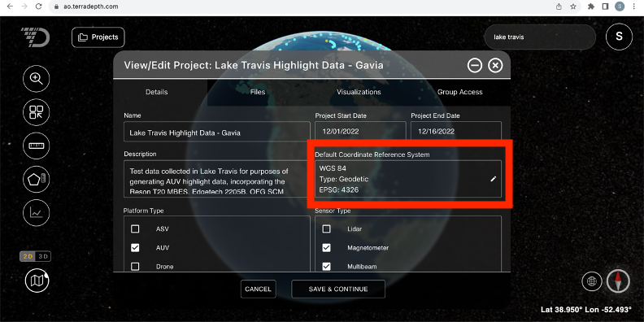This screenshot has width=644, height=322.
Task: Bookmark this page with star icon
Action: pyautogui.click(x=573, y=7)
